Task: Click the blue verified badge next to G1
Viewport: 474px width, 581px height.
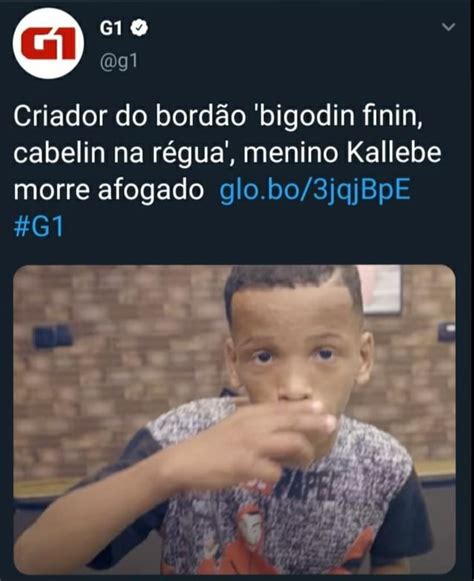Action: point(139,28)
